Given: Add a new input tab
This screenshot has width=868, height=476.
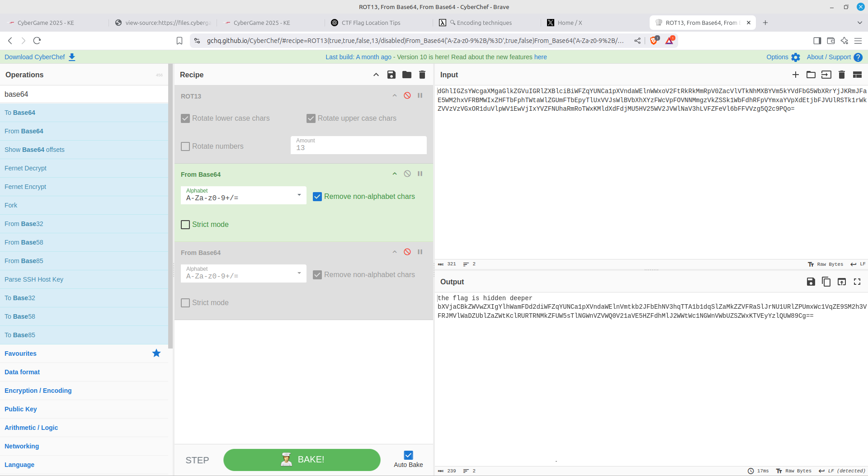Looking at the screenshot, I should click(796, 75).
